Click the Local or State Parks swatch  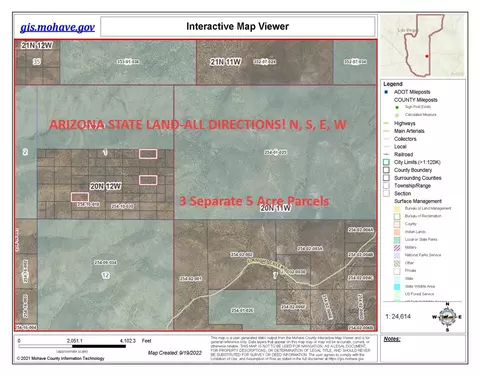point(397,240)
